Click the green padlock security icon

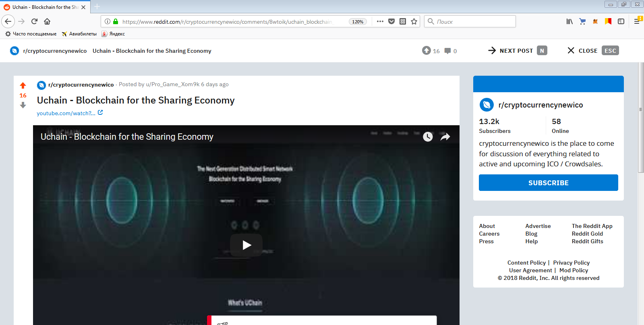coord(116,21)
